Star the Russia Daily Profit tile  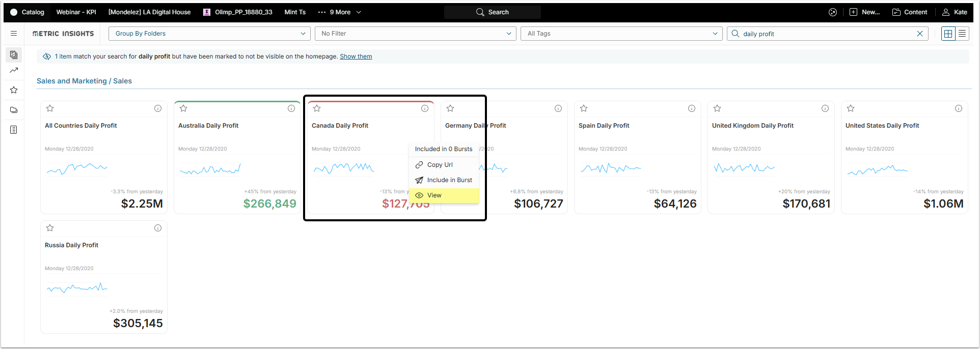pyautogui.click(x=50, y=228)
